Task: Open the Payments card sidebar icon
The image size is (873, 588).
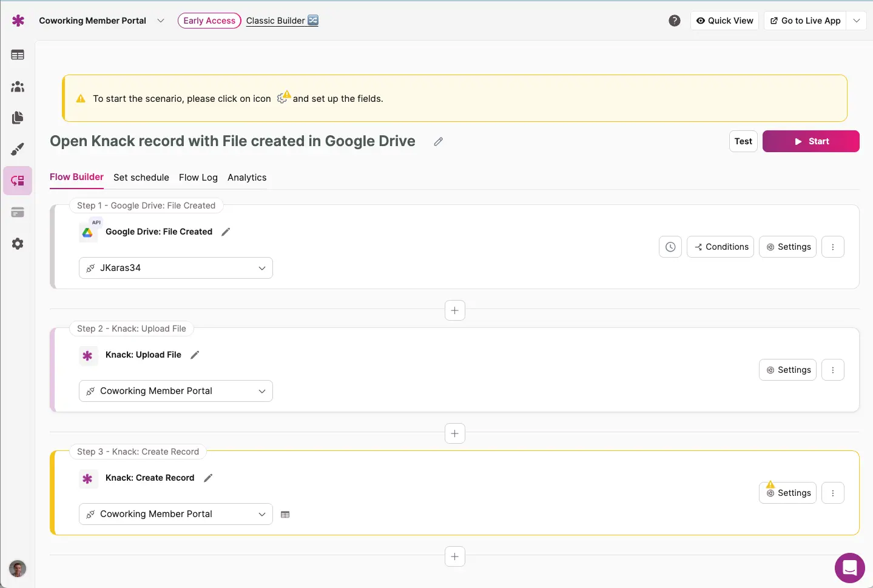Action: point(18,212)
